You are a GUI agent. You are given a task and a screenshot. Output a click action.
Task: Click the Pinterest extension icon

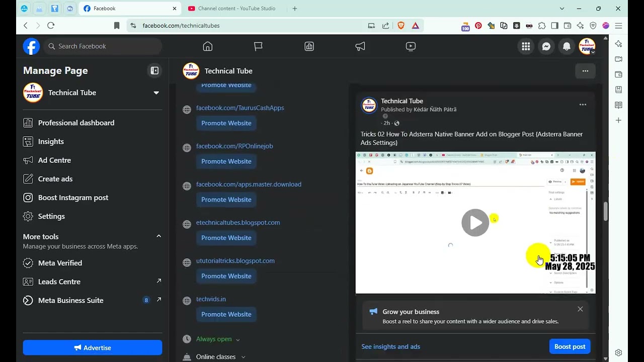coord(478,26)
